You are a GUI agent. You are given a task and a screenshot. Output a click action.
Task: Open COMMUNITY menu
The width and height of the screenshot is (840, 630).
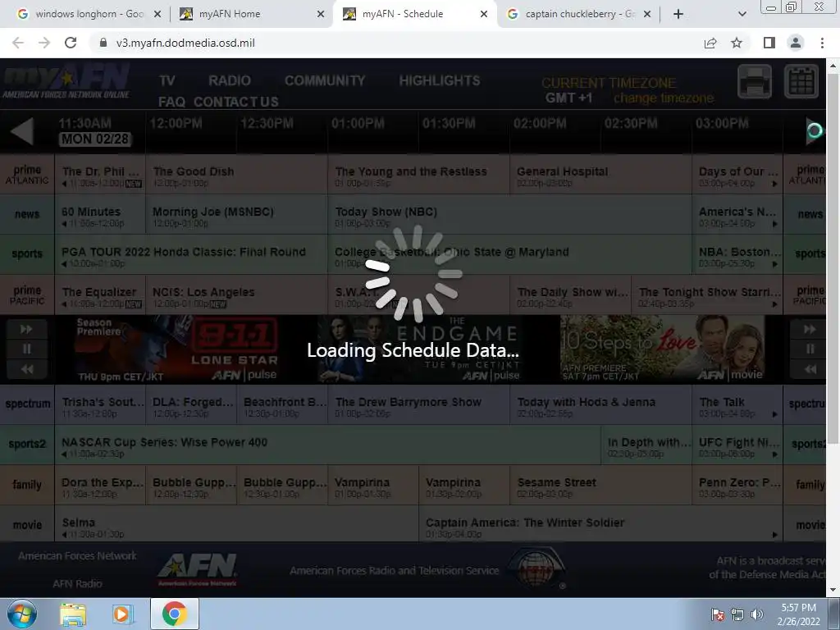click(x=325, y=80)
